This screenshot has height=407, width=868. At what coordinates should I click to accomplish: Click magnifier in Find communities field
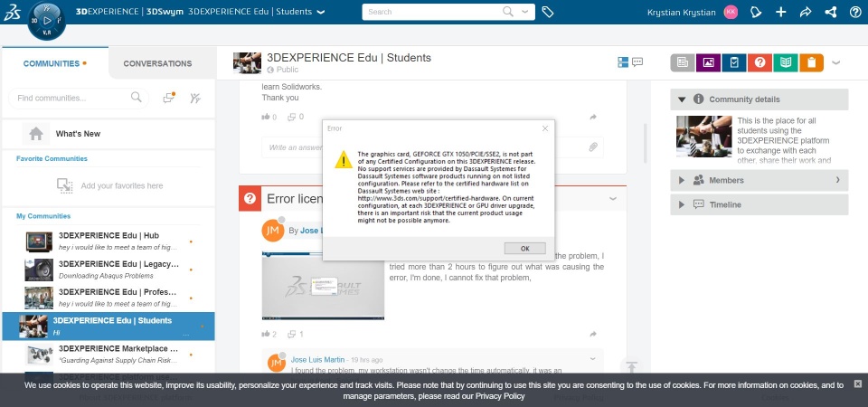[x=136, y=98]
